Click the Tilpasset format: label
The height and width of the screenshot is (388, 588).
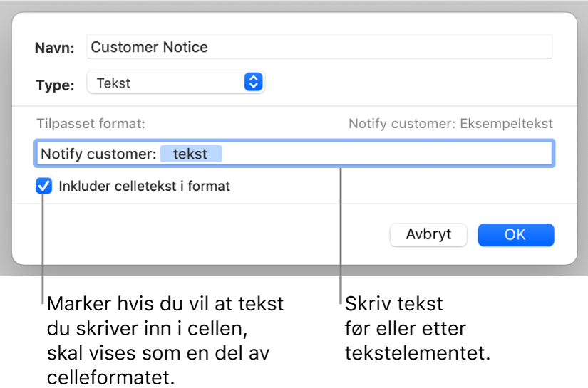[91, 124]
